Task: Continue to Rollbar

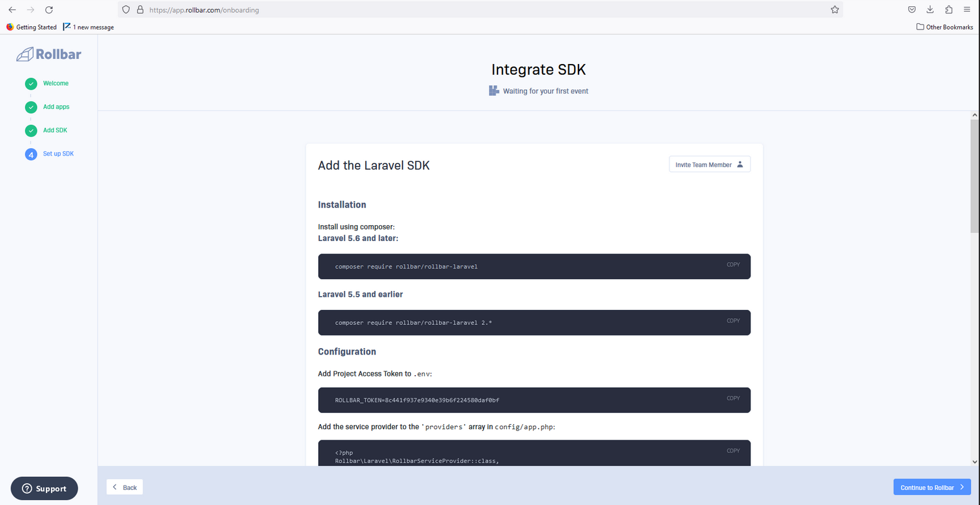Action: click(x=932, y=487)
